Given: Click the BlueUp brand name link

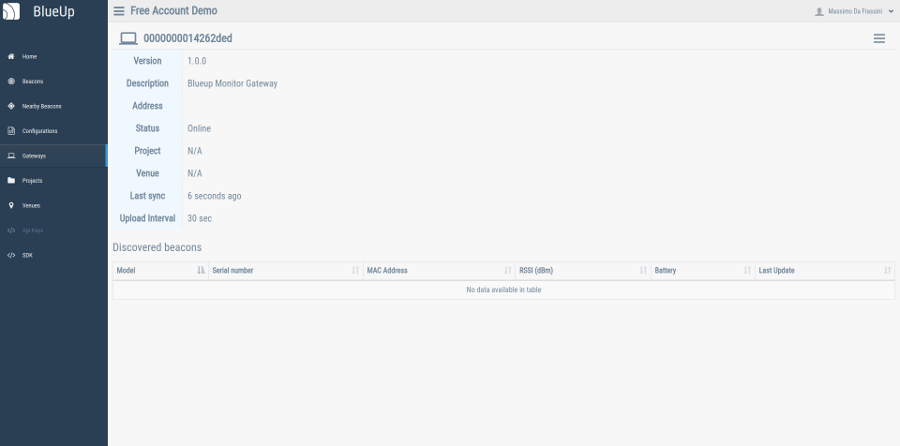Looking at the screenshot, I should point(53,11).
